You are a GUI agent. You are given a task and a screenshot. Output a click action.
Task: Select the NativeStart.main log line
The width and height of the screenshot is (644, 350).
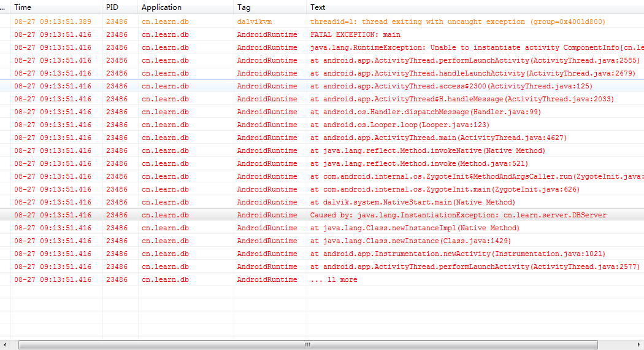tap(322, 202)
